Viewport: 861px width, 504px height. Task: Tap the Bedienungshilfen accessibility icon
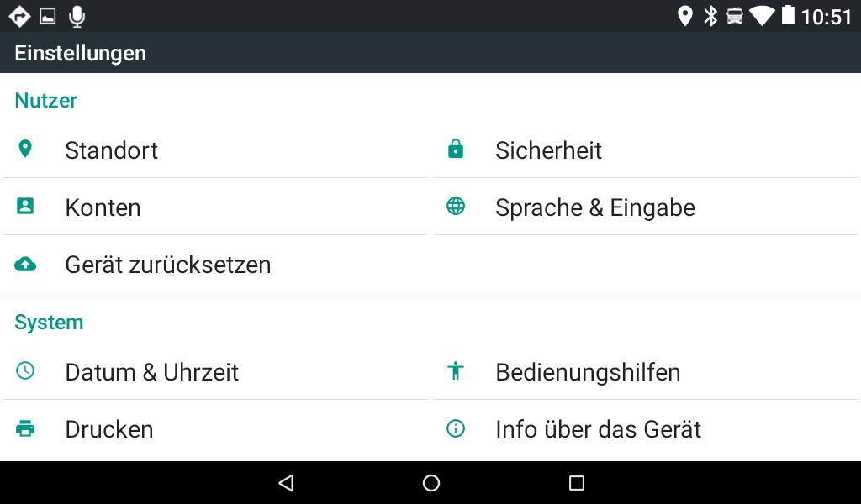[456, 371]
